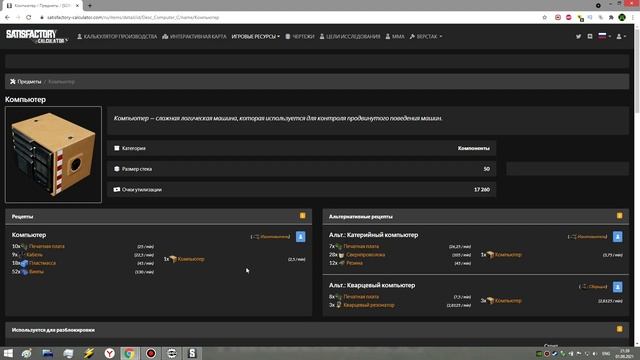
Task: Open Печатная плата in Кварцевый компьютер recipe
Action: tap(361, 297)
